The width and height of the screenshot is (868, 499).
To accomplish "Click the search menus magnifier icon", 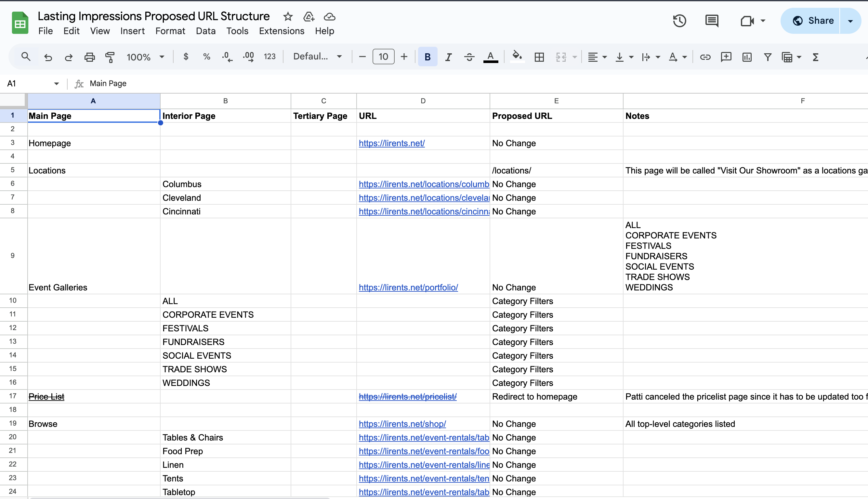I will [x=26, y=57].
